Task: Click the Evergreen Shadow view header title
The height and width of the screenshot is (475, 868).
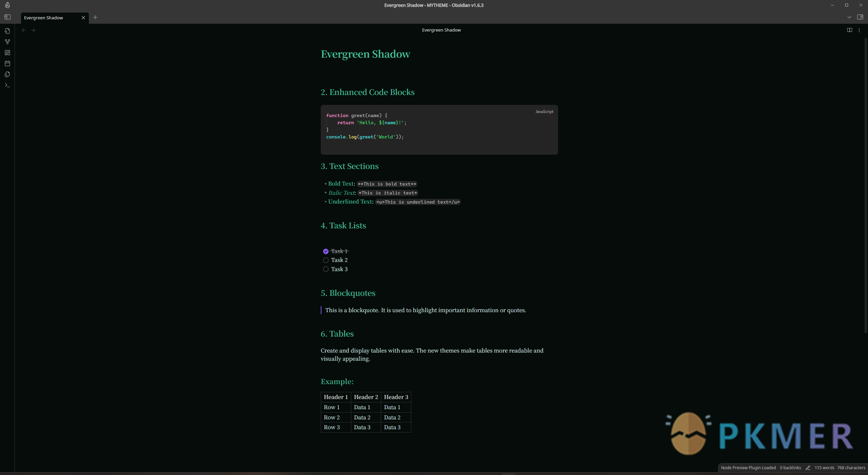Action: click(441, 30)
